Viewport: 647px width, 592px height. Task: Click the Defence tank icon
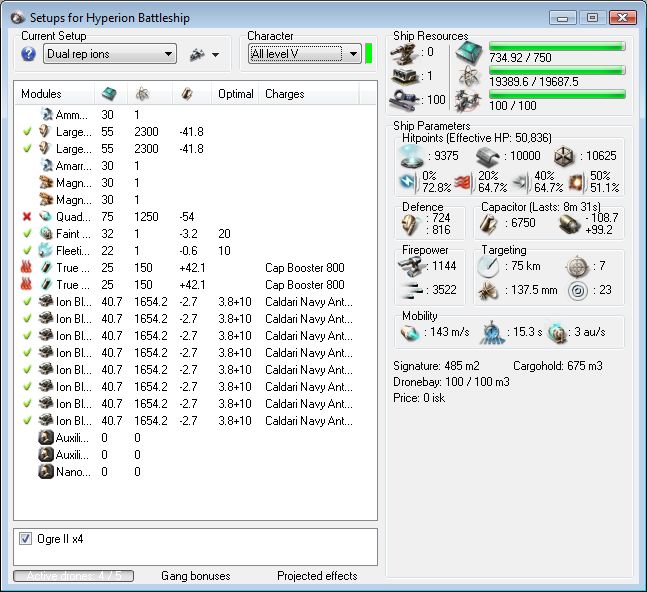(411, 224)
